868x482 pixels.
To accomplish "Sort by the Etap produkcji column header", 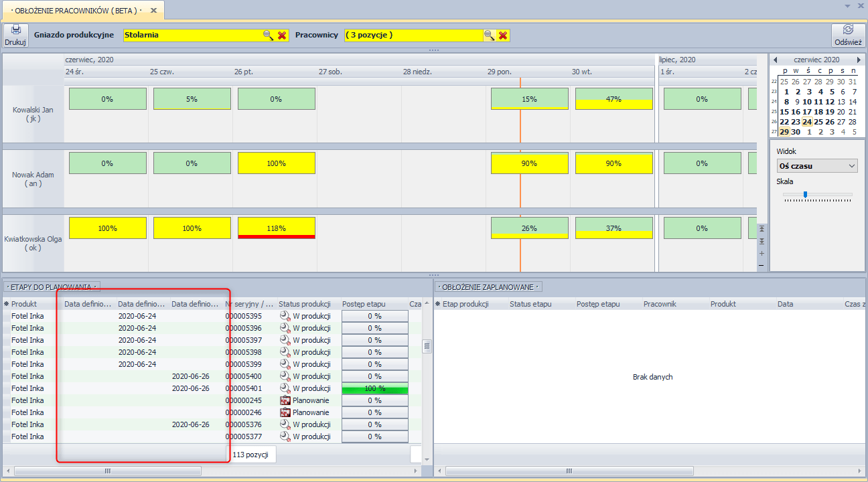I will click(472, 304).
